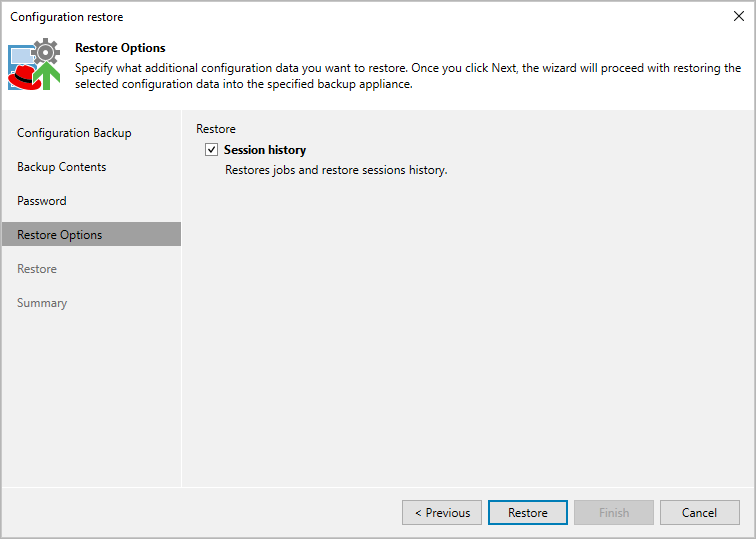Click the Restore group label
This screenshot has height=539, width=756.
(x=216, y=129)
